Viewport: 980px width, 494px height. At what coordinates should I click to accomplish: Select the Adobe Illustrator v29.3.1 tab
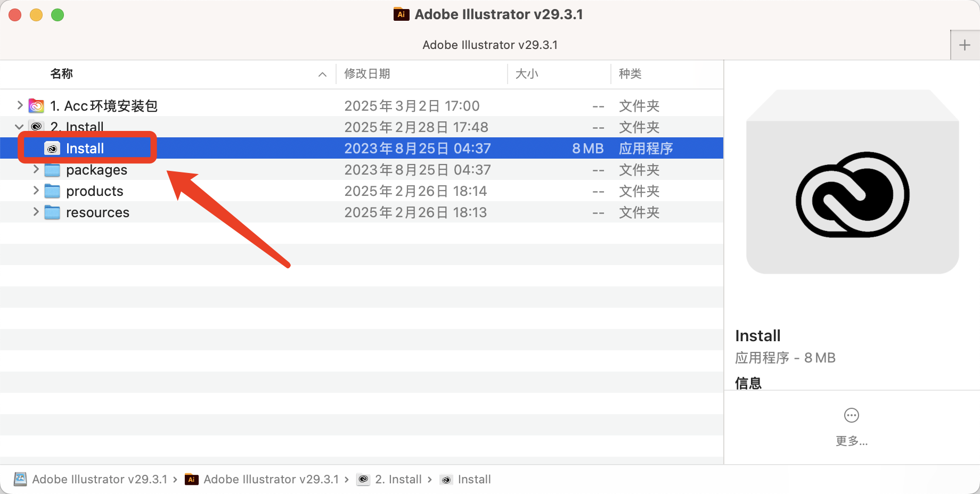tap(490, 45)
